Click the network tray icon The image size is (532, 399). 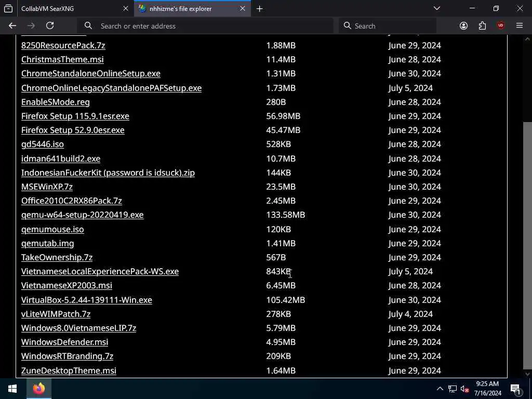coord(453,389)
